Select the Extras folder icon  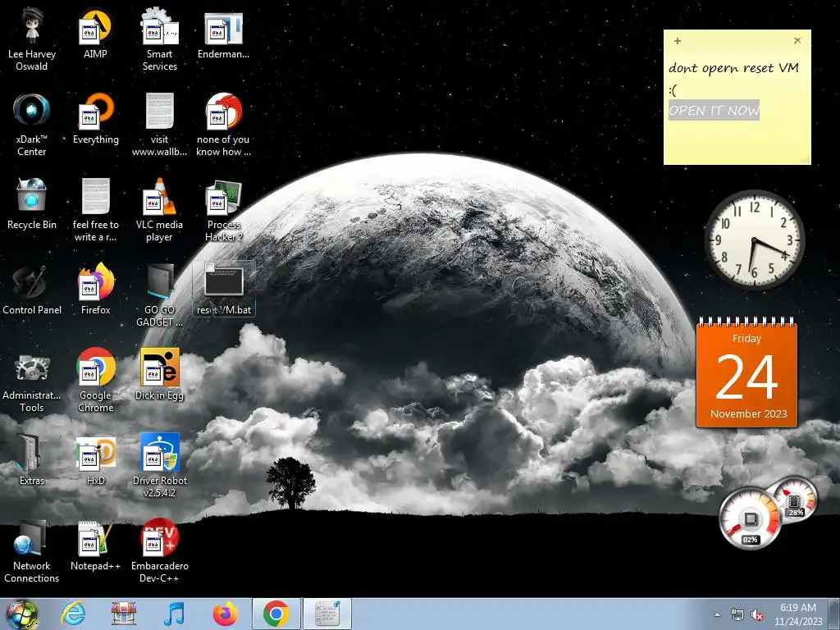pyautogui.click(x=32, y=461)
